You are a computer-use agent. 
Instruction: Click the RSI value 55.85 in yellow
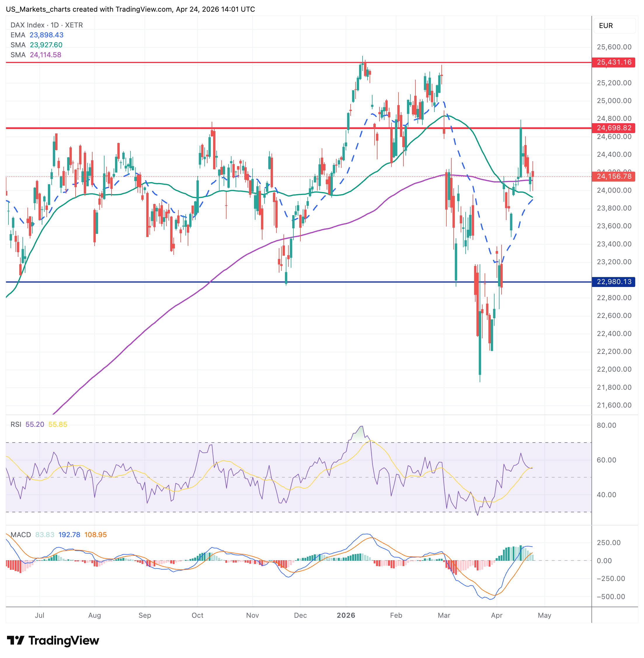[x=58, y=424]
